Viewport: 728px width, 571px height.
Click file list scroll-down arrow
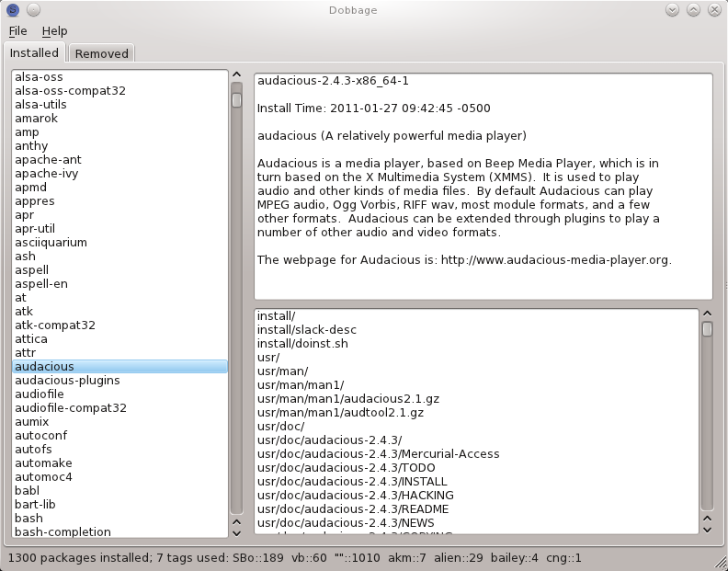(707, 530)
